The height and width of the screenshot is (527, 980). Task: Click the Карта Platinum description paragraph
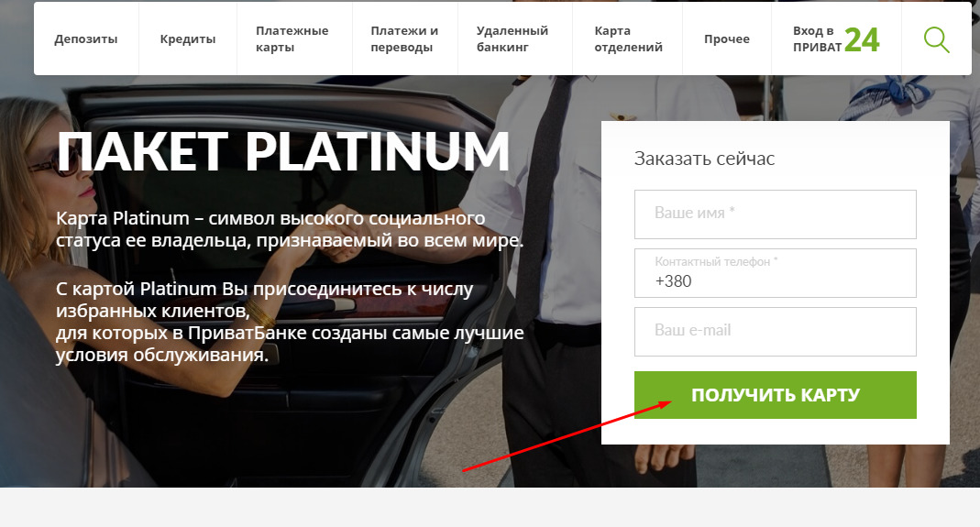(290, 229)
